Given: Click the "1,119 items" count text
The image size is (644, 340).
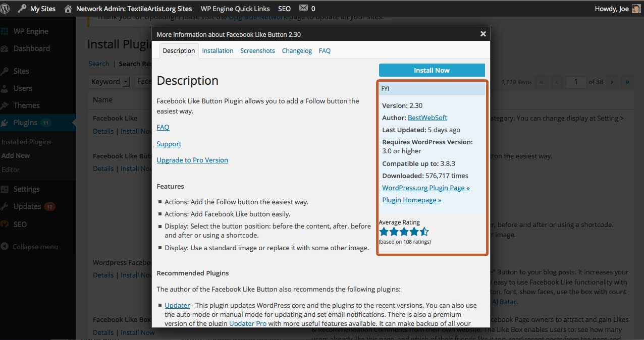Looking at the screenshot, I should [516, 82].
